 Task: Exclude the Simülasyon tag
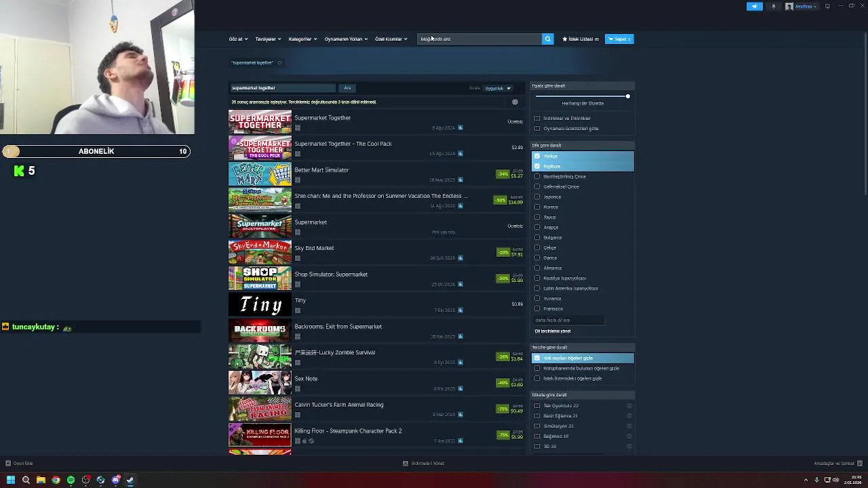[x=629, y=426]
